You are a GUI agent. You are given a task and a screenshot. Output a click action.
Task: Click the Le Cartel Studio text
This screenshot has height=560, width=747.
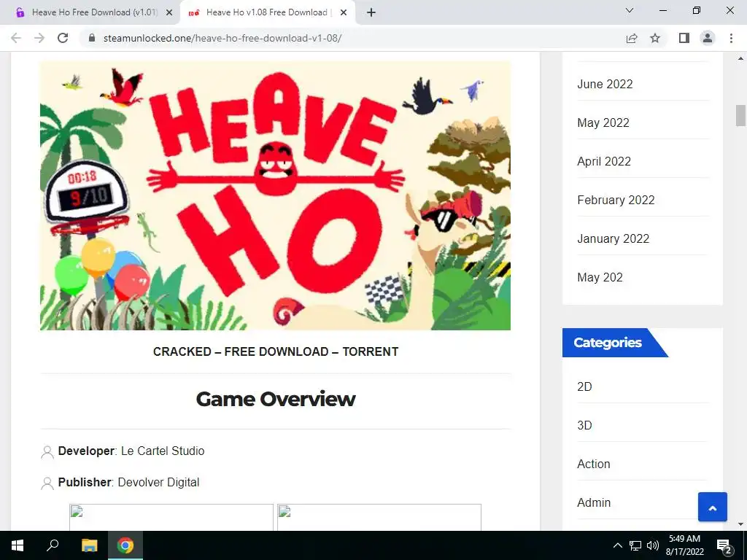coord(163,451)
